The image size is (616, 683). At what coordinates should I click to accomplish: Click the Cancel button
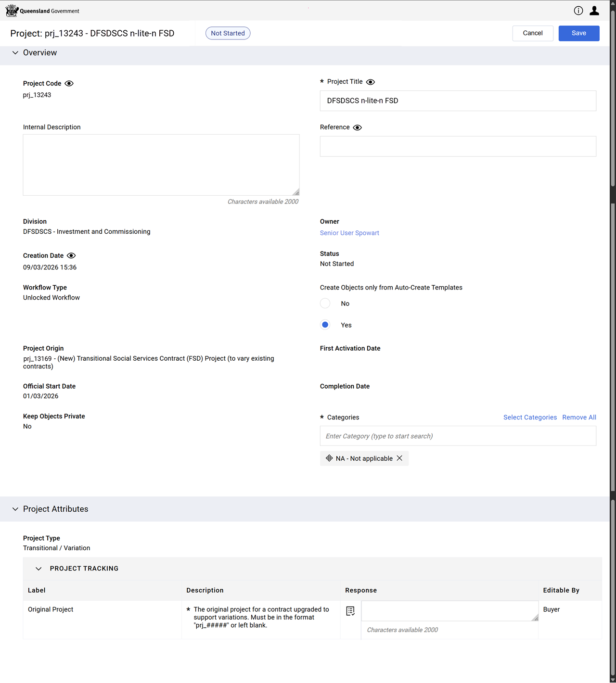[x=533, y=33]
